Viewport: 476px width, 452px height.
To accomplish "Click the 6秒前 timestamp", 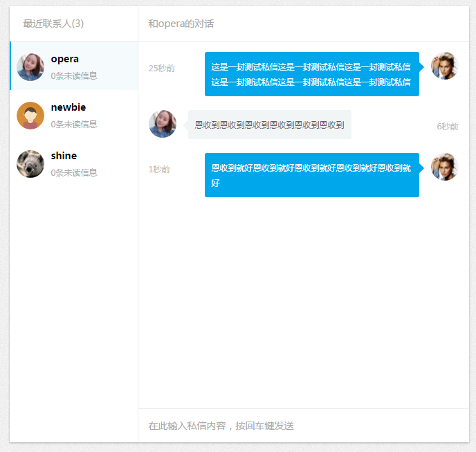I will coord(448,127).
